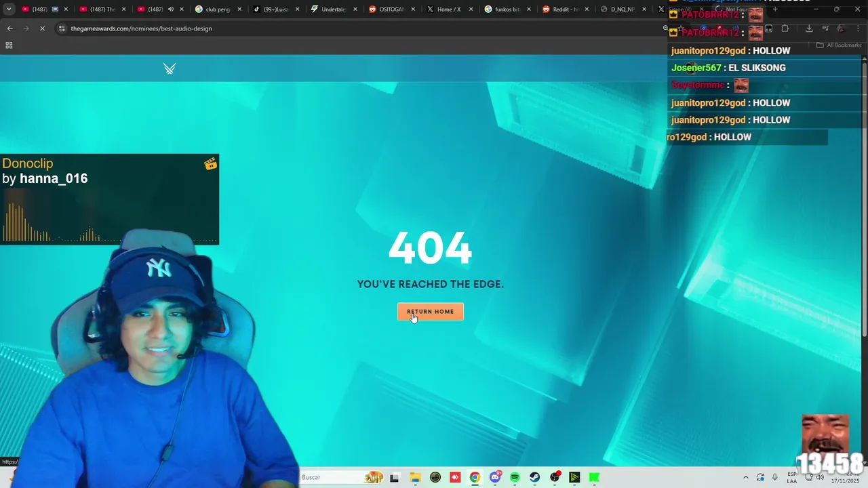Click 'YOU'VE REACHED THE EDGE.' text

click(431, 285)
